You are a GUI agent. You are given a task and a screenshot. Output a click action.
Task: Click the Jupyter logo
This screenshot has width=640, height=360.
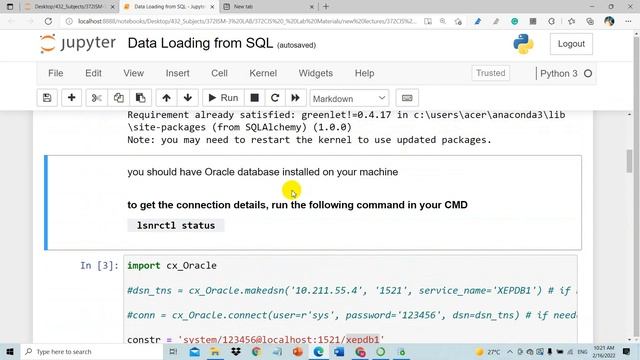pyautogui.click(x=78, y=43)
